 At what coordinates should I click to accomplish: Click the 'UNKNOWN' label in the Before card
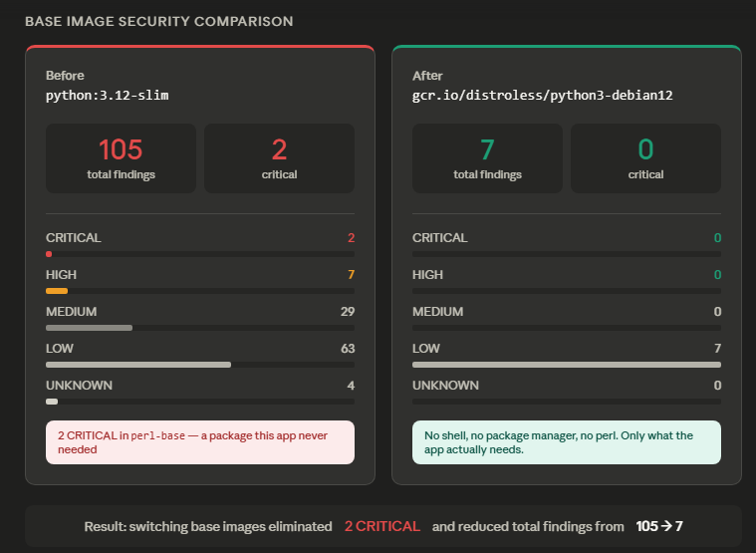79,386
